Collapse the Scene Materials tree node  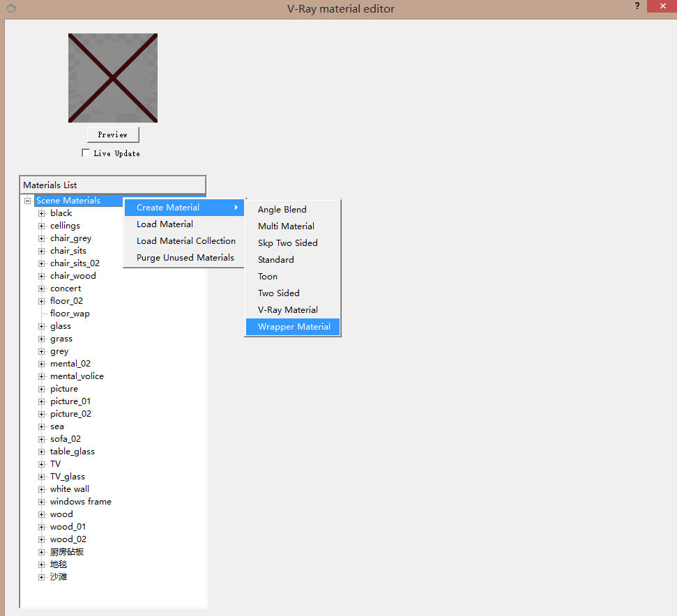pos(28,201)
